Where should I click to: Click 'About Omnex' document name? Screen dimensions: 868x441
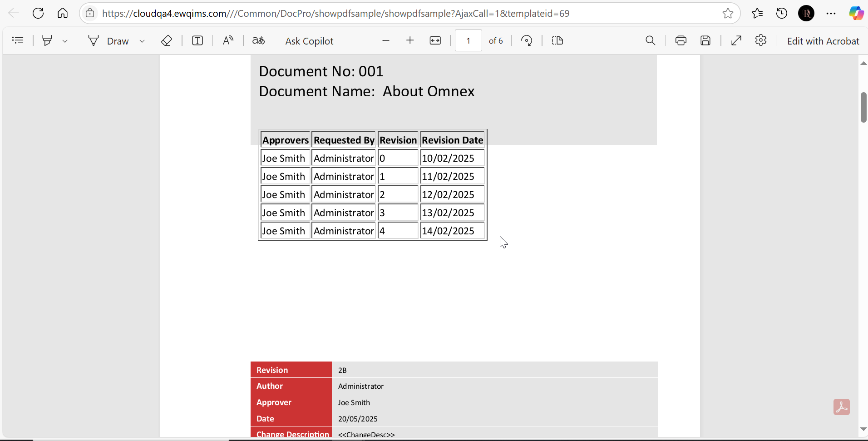click(x=429, y=91)
